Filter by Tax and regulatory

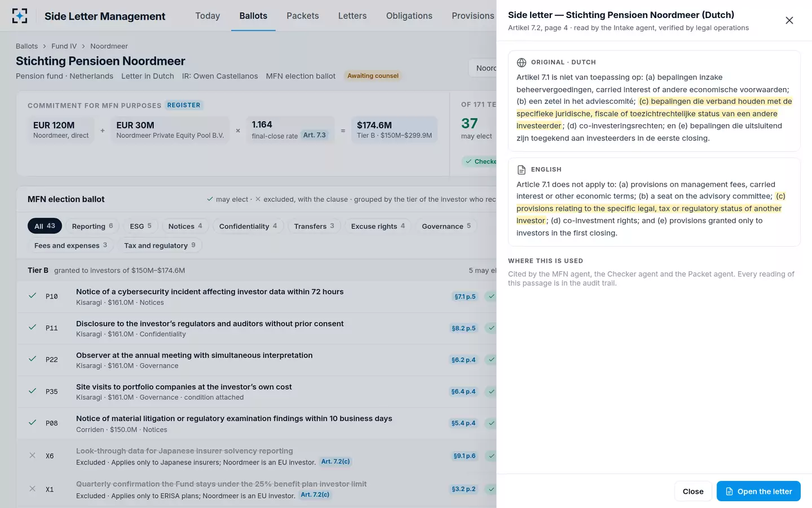160,246
